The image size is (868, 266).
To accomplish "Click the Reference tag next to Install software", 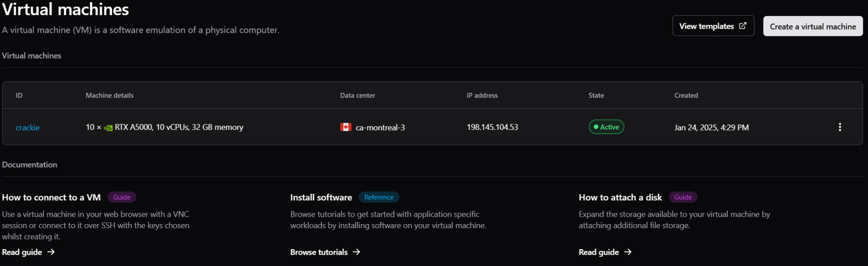I will pos(379,197).
